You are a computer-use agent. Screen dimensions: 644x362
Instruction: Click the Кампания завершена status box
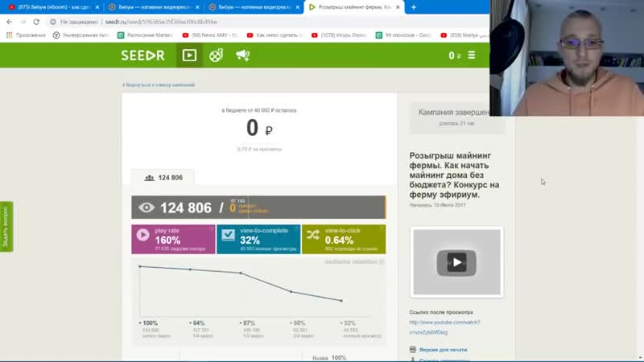coord(456,117)
